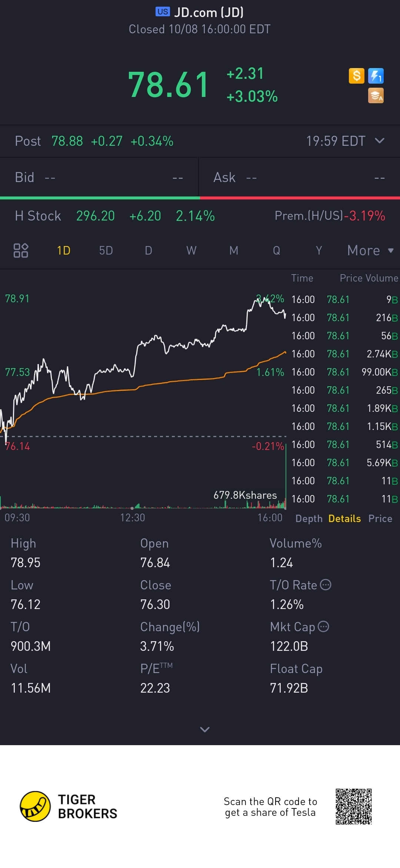Tap the 78.61 last price
This screenshot has width=400, height=868.
coord(169,85)
